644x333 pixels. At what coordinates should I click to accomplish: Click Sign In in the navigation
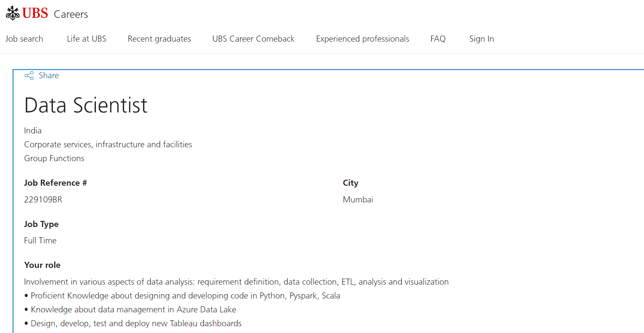pos(482,39)
